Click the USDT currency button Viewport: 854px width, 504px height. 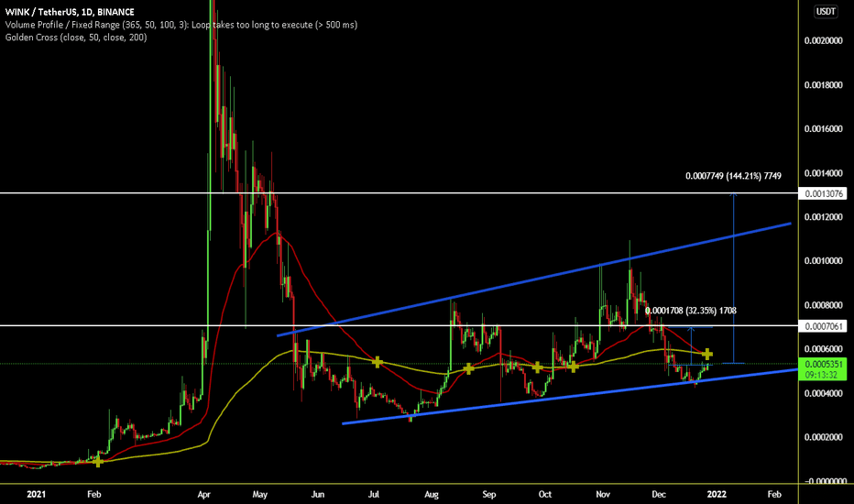(x=826, y=11)
